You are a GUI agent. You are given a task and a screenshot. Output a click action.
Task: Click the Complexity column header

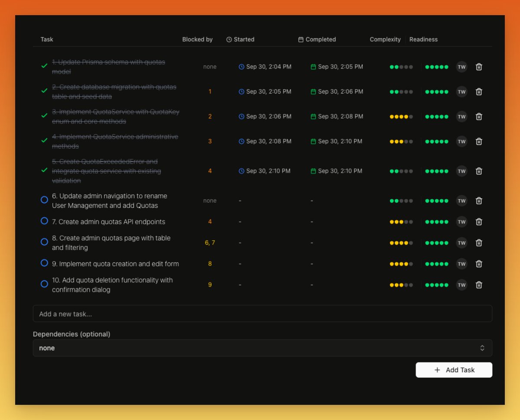click(x=385, y=39)
